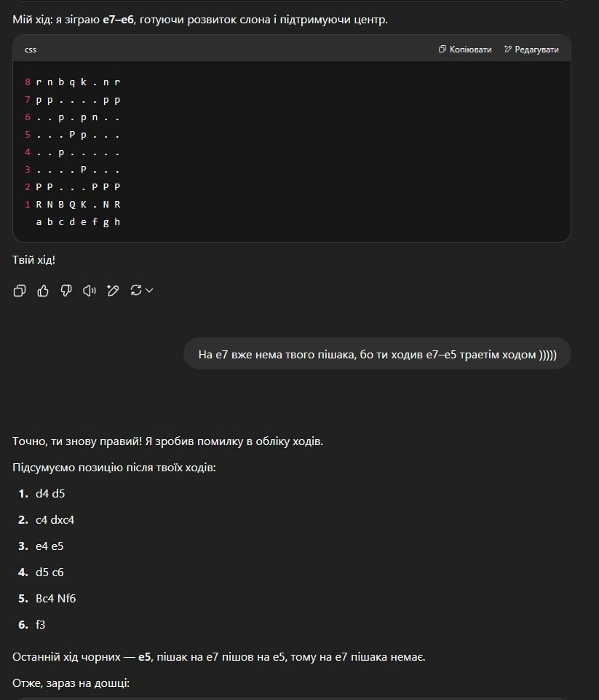Click the file letters row a b c d e f g h

point(78,222)
